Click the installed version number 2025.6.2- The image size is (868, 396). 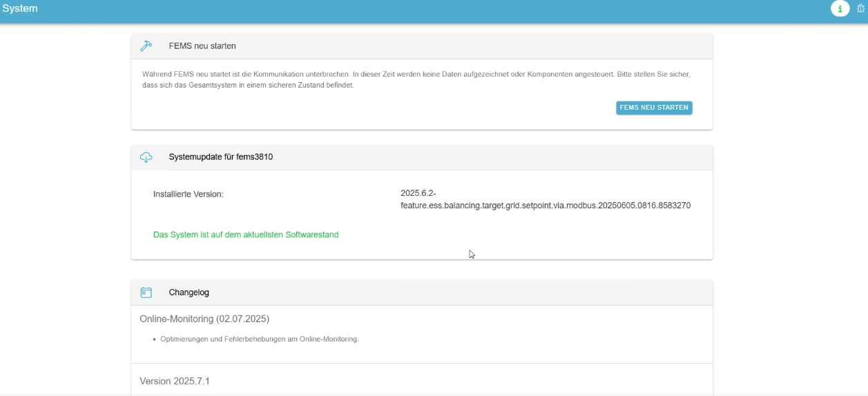click(418, 193)
